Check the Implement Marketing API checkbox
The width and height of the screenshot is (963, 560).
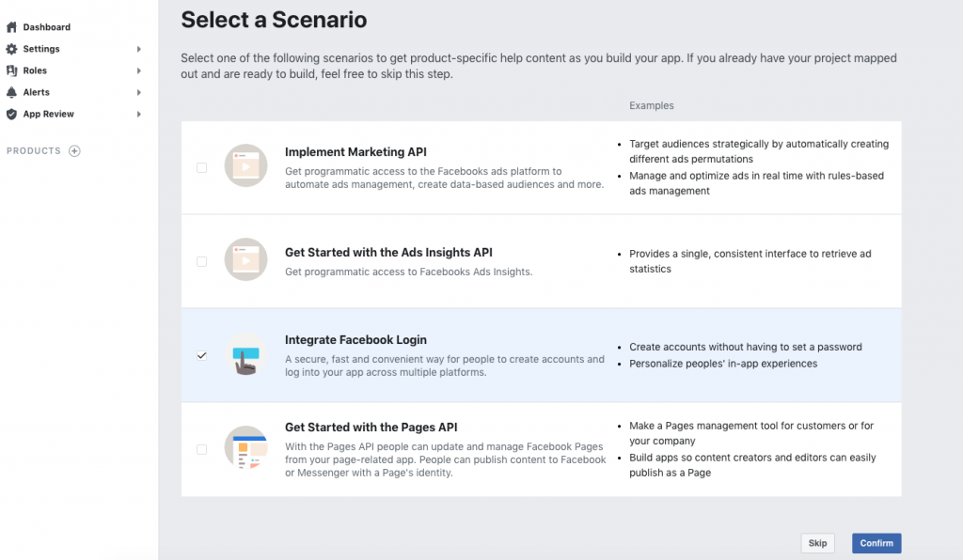coord(201,167)
